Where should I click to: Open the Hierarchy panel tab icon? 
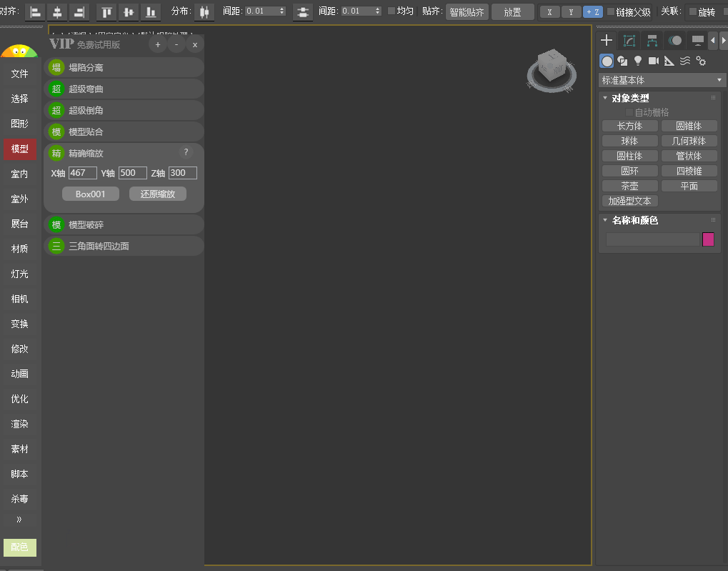coord(652,40)
